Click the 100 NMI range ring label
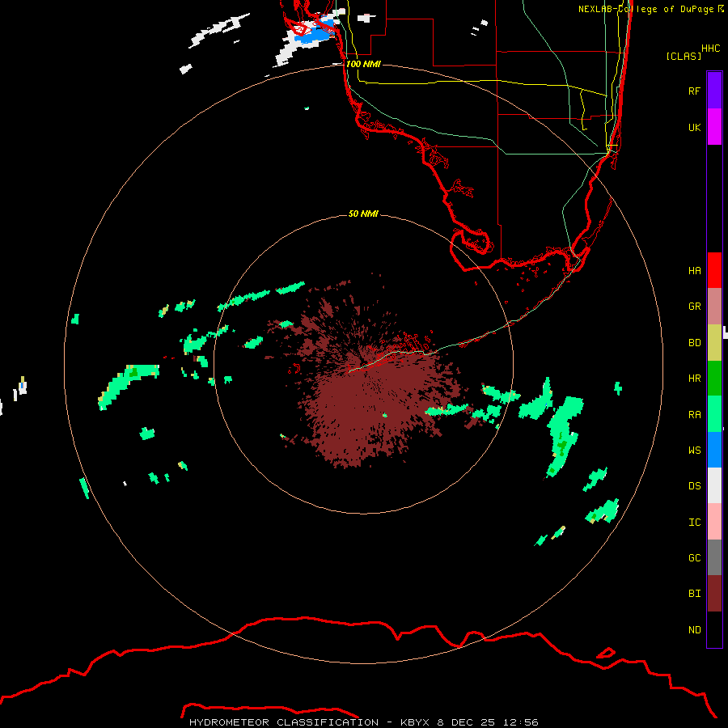This screenshot has height=728, width=728. coord(363,64)
